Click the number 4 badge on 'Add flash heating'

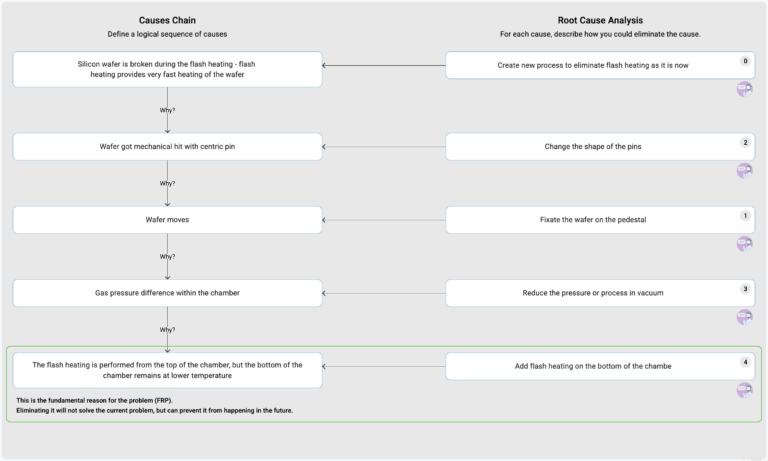pos(745,362)
